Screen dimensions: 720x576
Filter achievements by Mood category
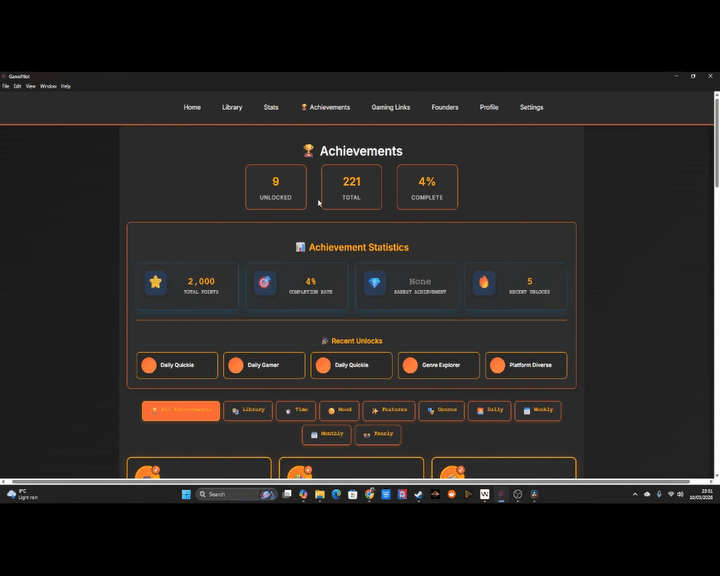pyautogui.click(x=340, y=410)
